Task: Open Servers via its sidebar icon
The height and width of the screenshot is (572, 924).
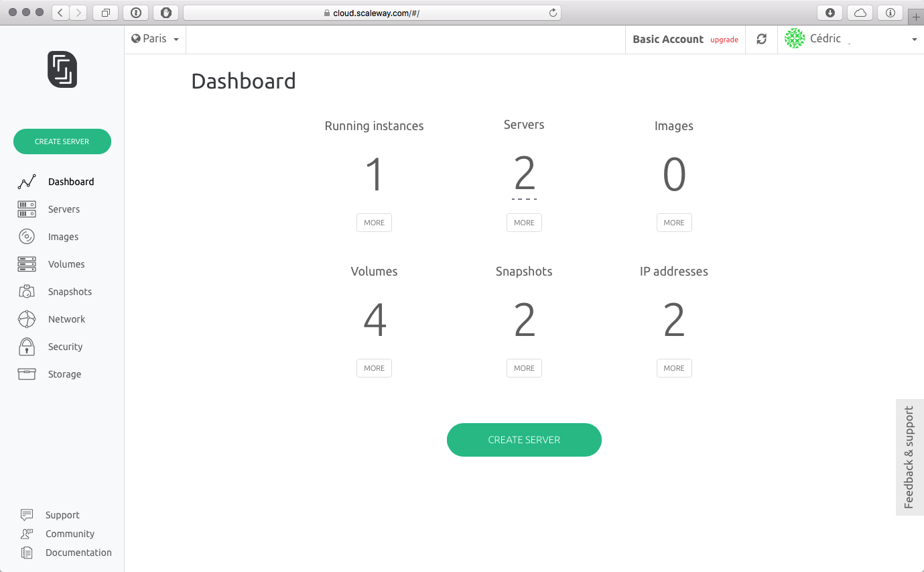Action: click(27, 209)
